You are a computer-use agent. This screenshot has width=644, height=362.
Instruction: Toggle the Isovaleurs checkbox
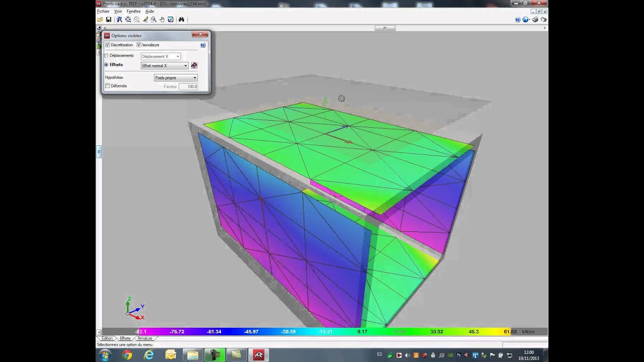point(139,45)
